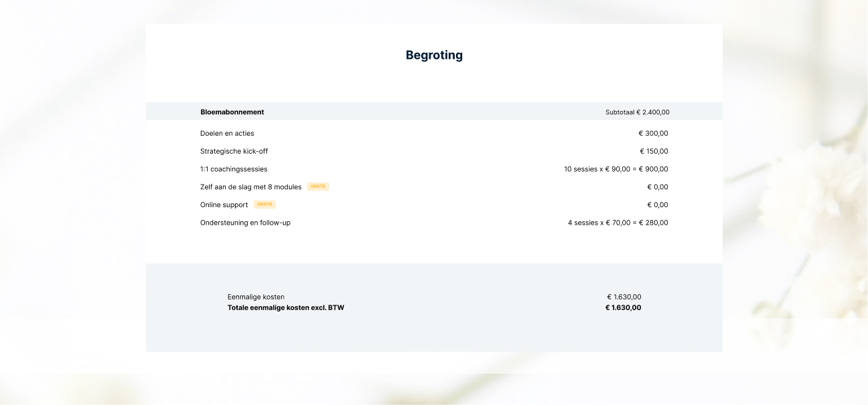The width and height of the screenshot is (868, 405).
Task: Select Zelf aan de slag met 8 modules
Action: coord(250,187)
